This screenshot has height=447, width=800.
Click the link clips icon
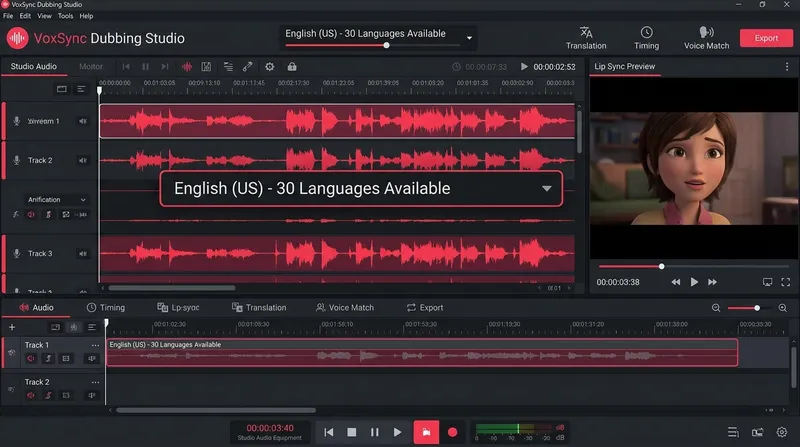(247, 66)
